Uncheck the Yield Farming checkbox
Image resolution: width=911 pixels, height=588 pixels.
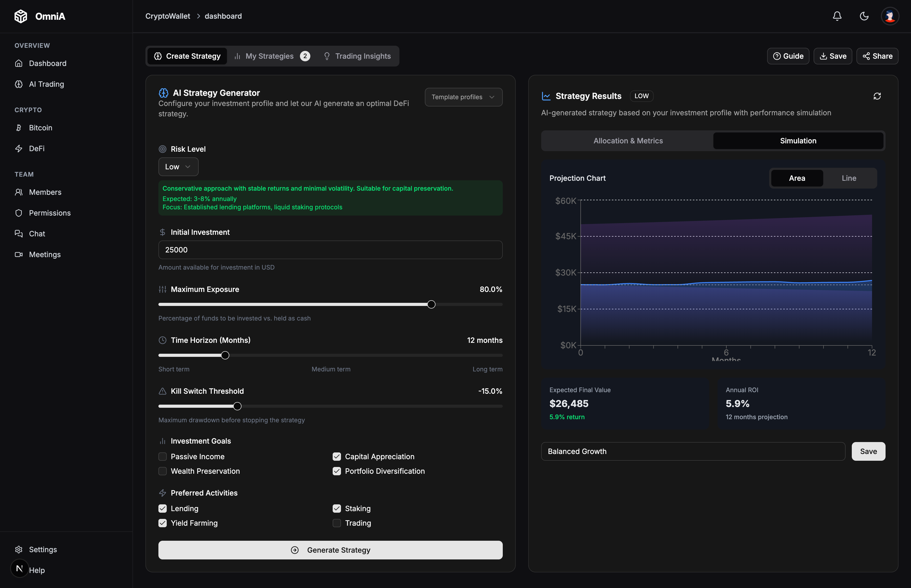[x=163, y=523]
